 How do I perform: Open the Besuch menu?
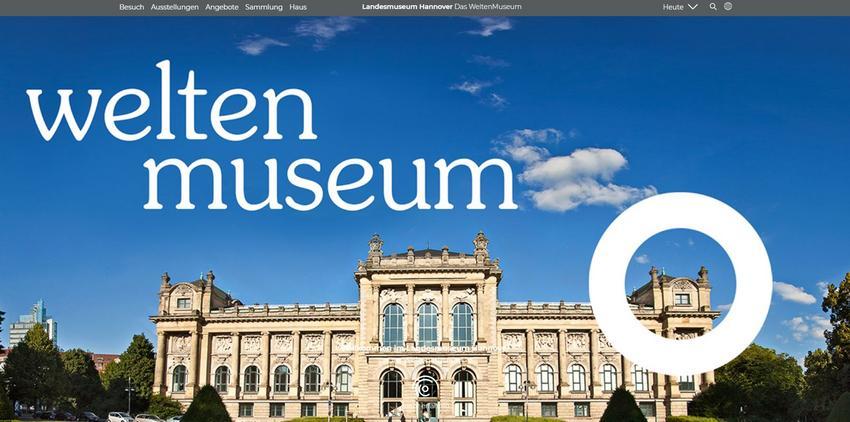point(132,7)
